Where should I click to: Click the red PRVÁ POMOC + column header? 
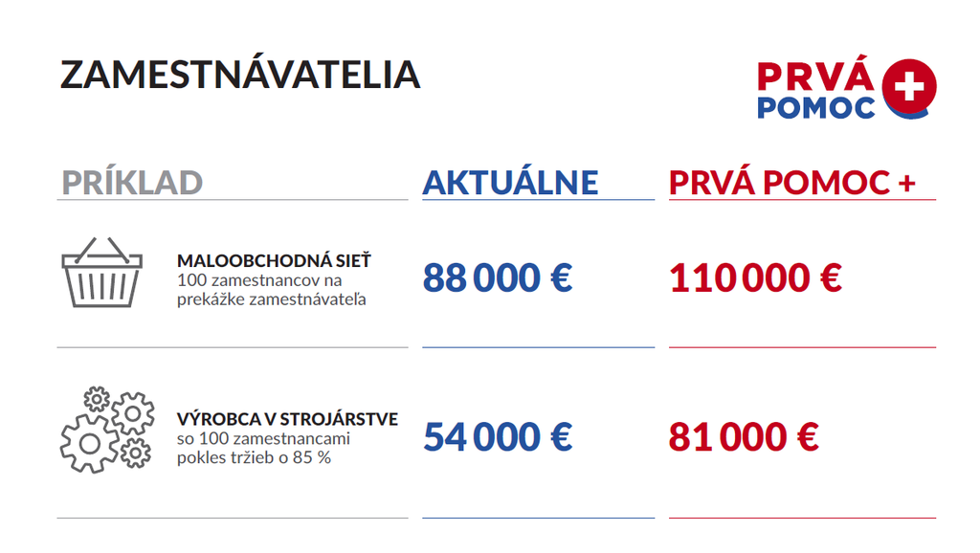click(x=791, y=182)
